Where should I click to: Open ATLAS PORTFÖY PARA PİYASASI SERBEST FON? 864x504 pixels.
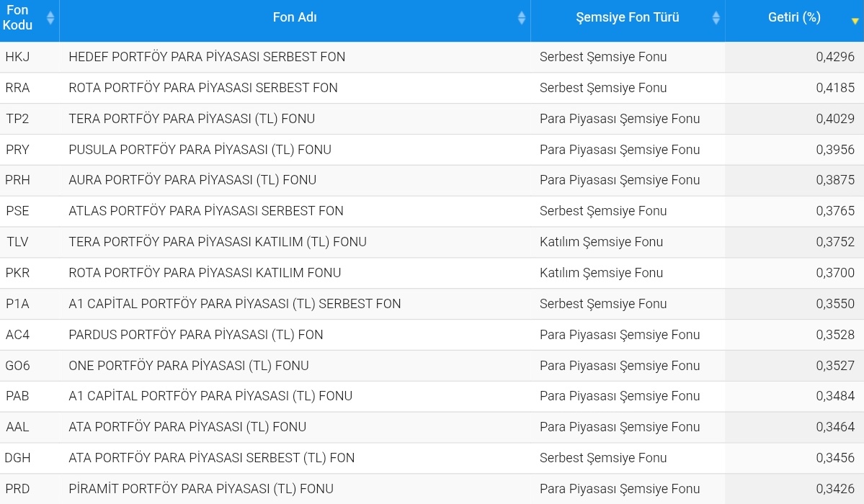(x=205, y=210)
